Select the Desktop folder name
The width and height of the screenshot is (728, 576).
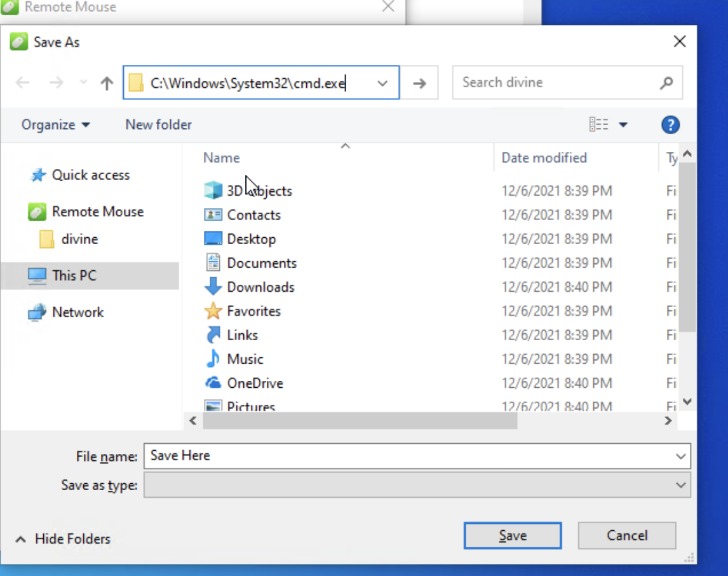coord(252,239)
